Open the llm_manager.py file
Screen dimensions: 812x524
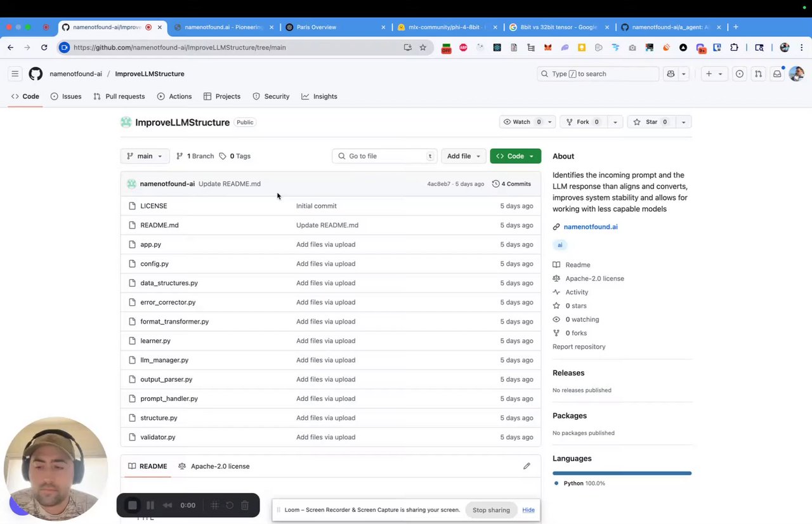tap(164, 360)
